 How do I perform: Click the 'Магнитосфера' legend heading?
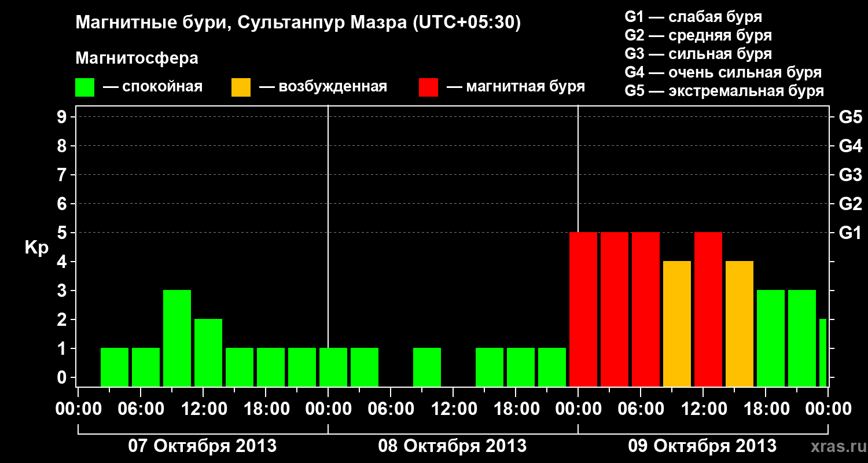tap(137, 58)
